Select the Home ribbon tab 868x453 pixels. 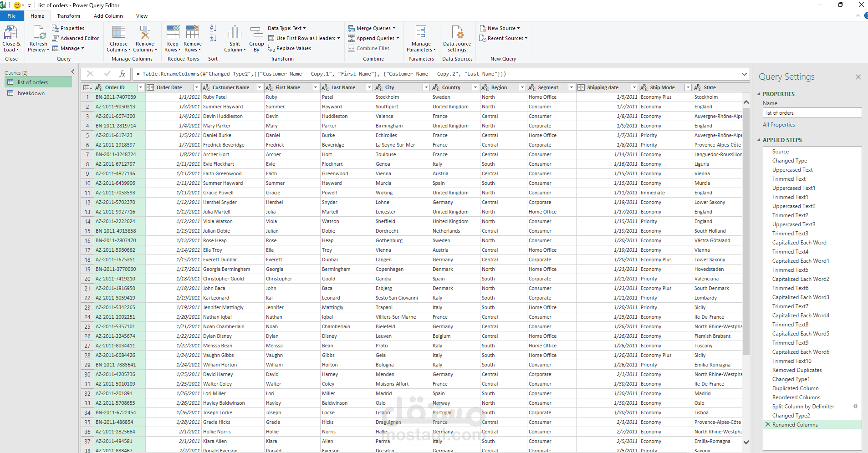pos(37,16)
